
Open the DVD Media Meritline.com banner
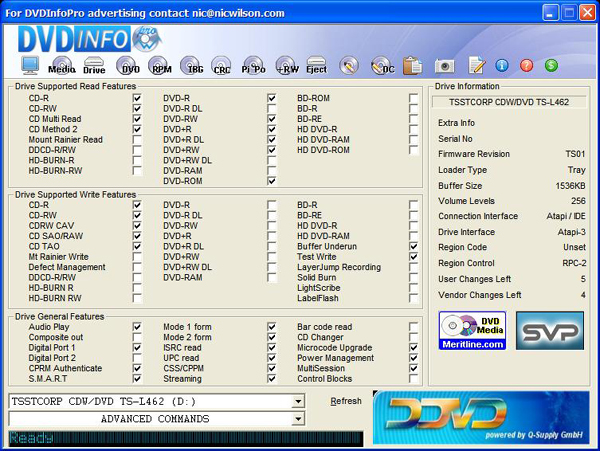point(472,331)
